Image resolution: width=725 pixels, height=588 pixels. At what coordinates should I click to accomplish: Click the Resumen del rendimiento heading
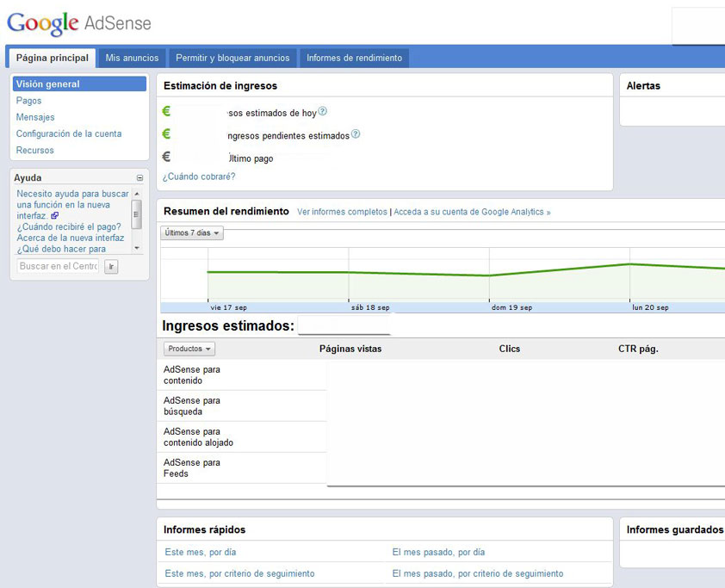pyautogui.click(x=226, y=211)
